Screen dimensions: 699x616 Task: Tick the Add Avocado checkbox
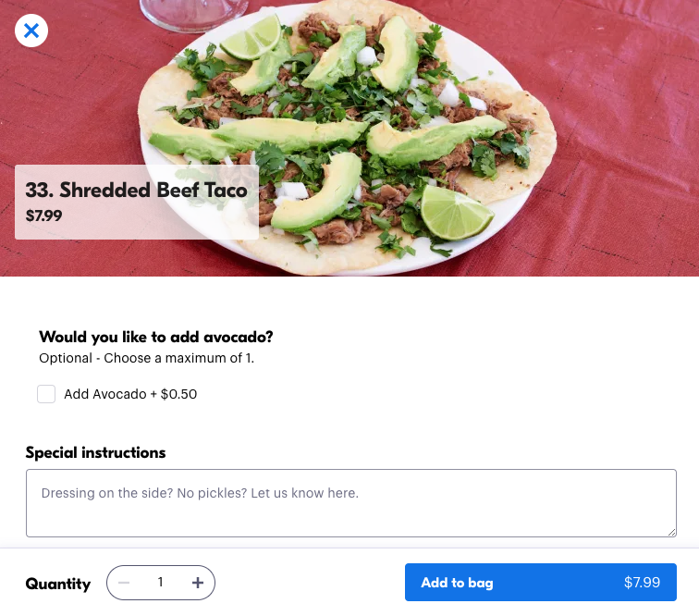pyautogui.click(x=46, y=394)
